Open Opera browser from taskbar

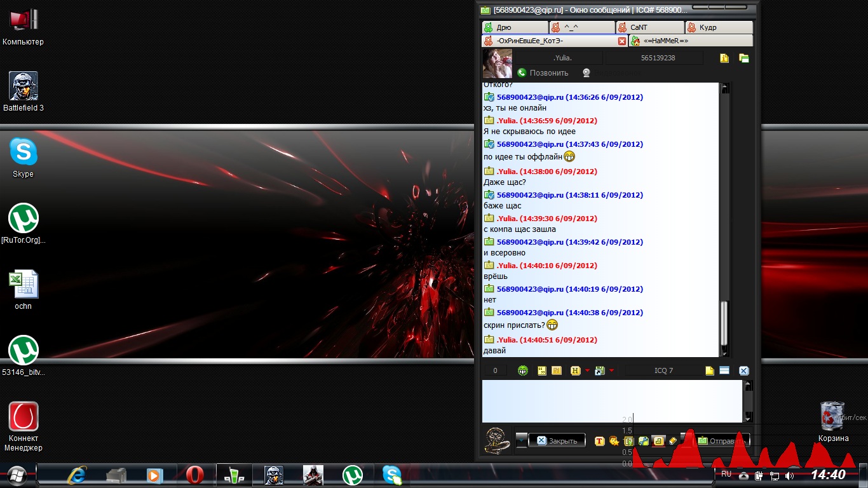[195, 475]
